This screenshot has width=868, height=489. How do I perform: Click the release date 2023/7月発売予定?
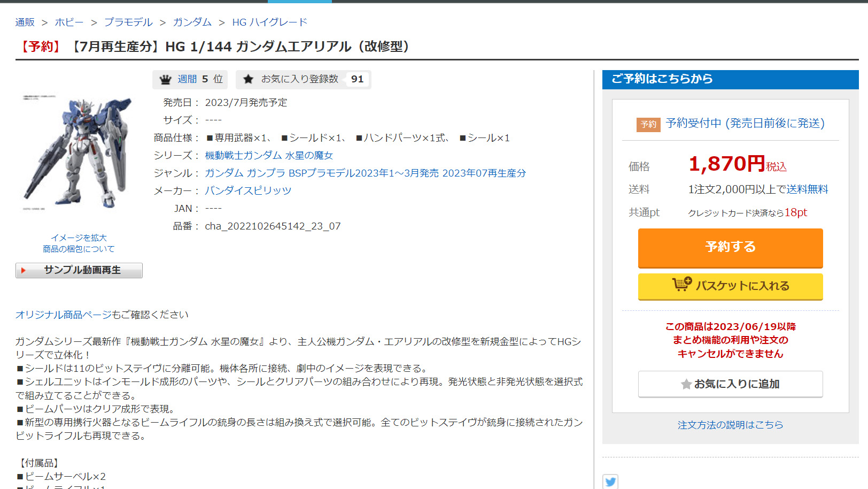click(246, 102)
